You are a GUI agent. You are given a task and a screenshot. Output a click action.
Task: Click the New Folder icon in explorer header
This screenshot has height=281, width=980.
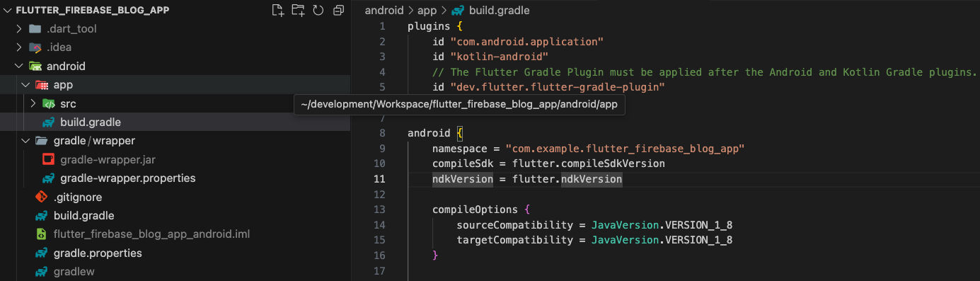(x=298, y=10)
